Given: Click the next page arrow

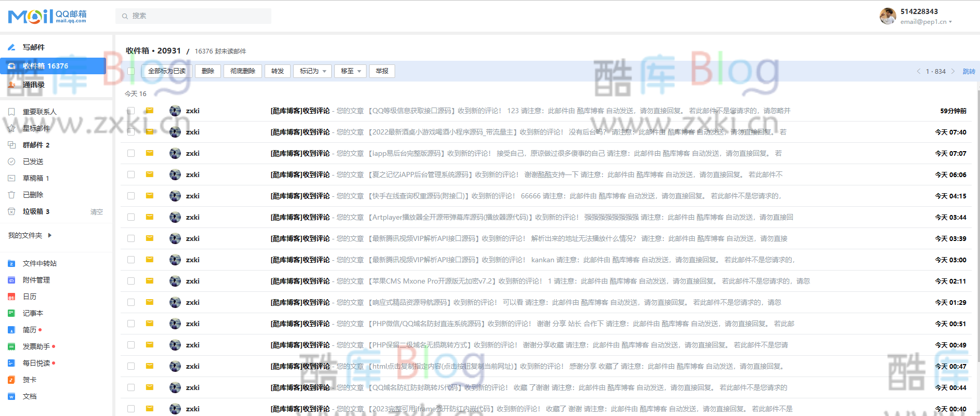Looking at the screenshot, I should (953, 71).
